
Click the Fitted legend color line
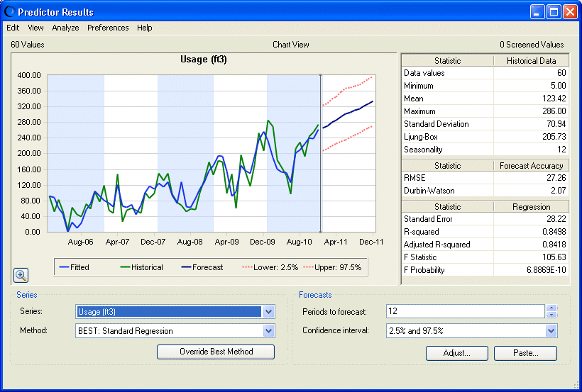[x=64, y=267]
